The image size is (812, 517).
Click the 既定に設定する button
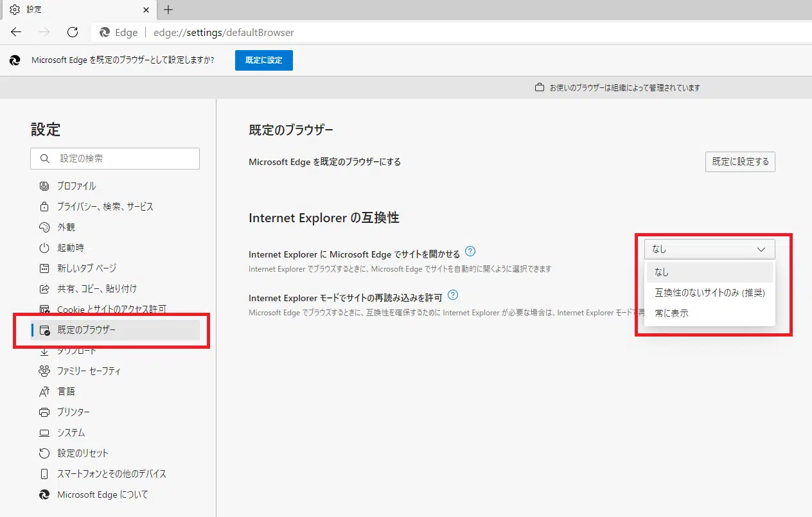tap(740, 162)
